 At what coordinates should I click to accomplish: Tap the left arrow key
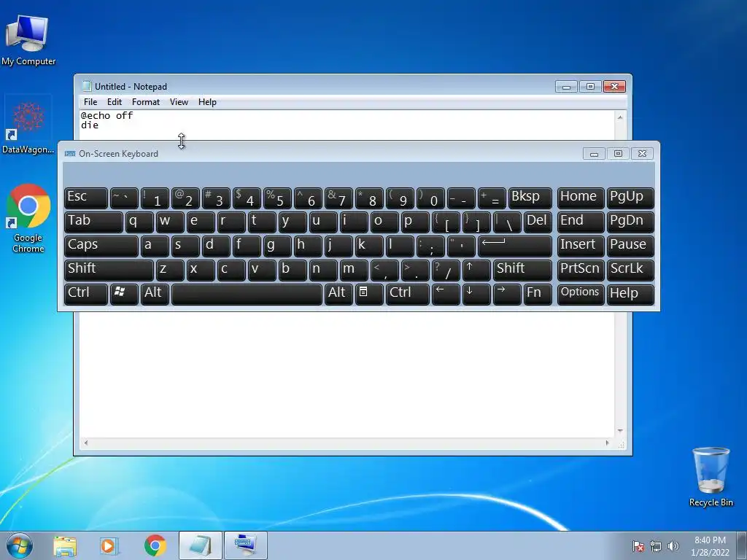point(446,294)
